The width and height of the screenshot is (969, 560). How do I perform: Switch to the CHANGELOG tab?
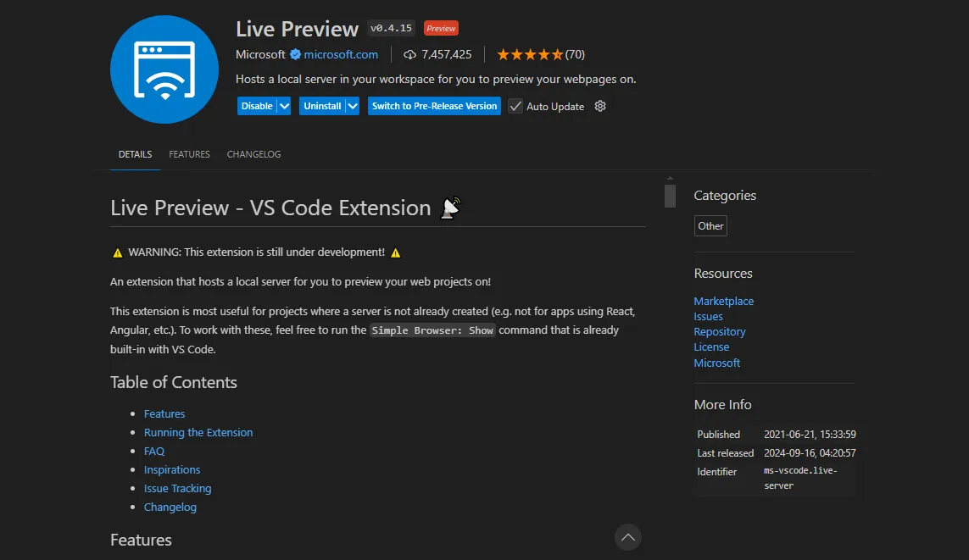pos(254,154)
